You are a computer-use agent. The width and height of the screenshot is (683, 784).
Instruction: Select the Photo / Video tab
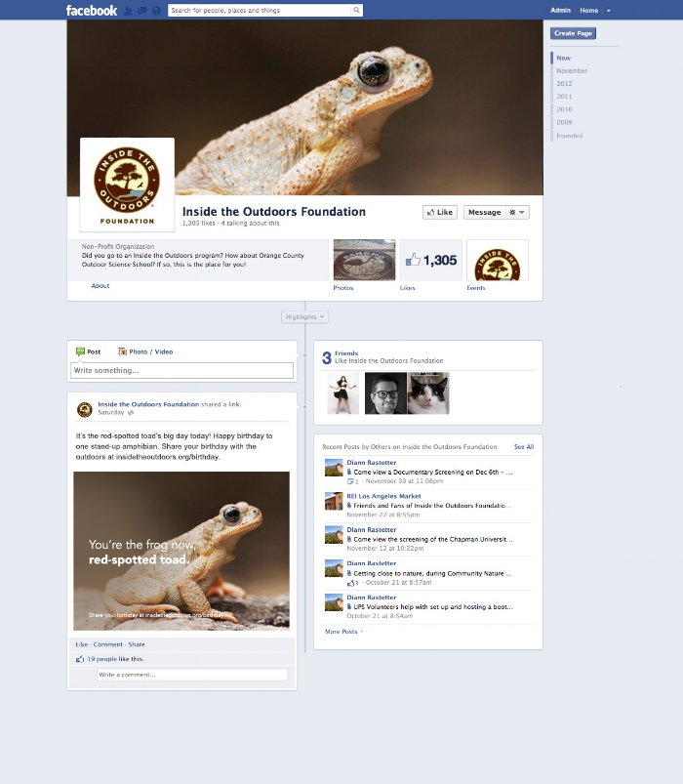(145, 351)
